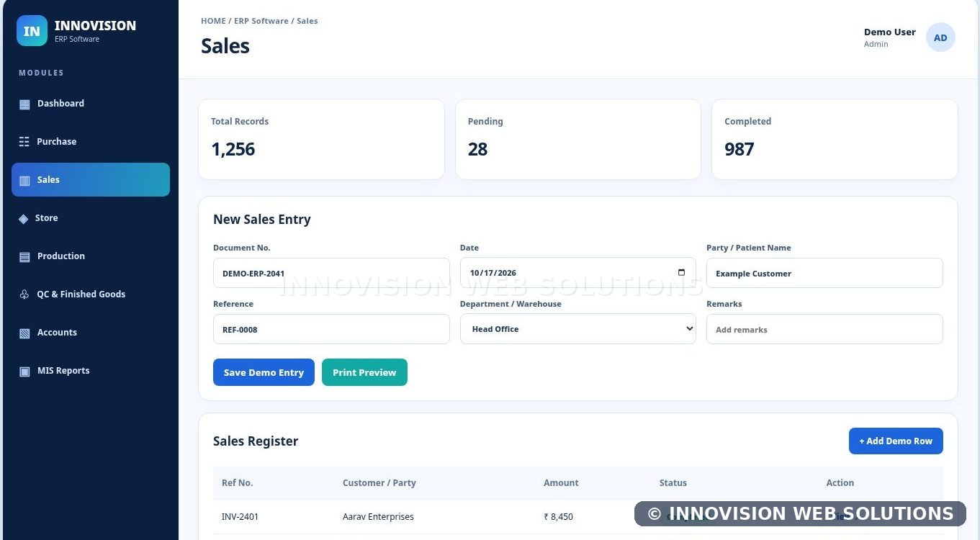Click the Reference input field
Image resolution: width=980 pixels, height=540 pixels.
(x=331, y=329)
